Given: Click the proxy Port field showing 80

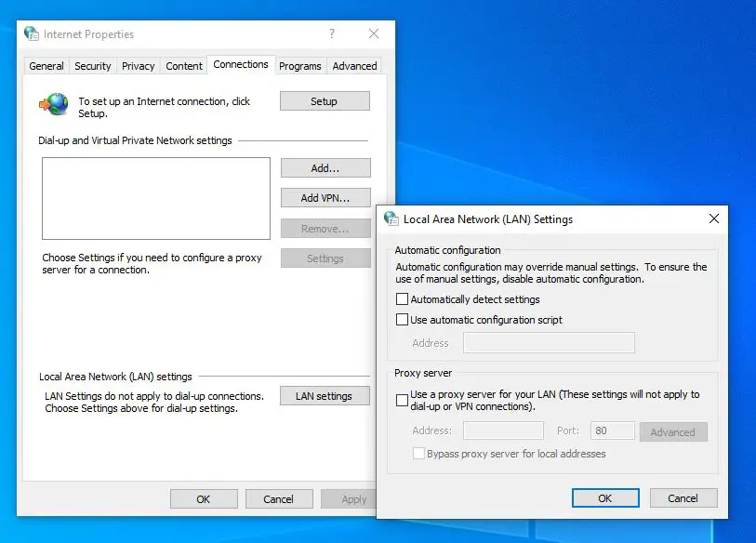Looking at the screenshot, I should coord(612,430).
